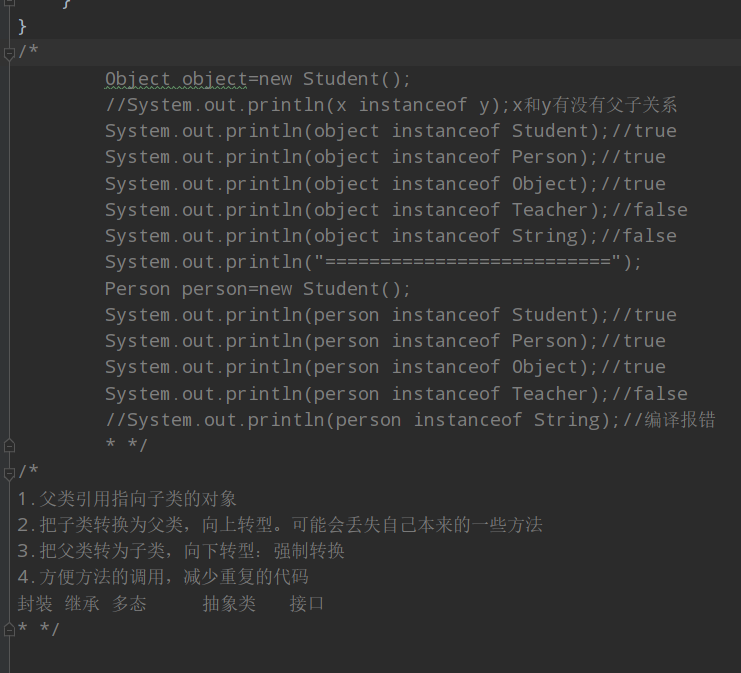The height and width of the screenshot is (673, 741).
Task: Click 'object instanceof String' println line
Action: click(x=390, y=236)
